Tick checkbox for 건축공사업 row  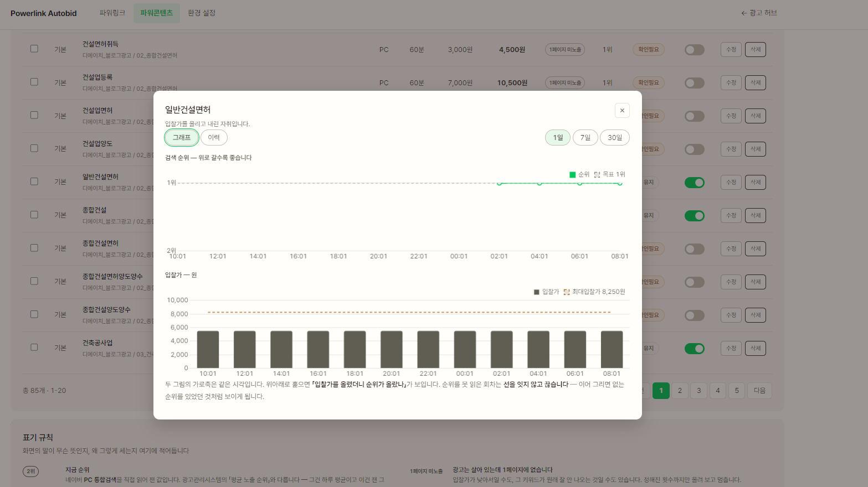[x=34, y=348]
